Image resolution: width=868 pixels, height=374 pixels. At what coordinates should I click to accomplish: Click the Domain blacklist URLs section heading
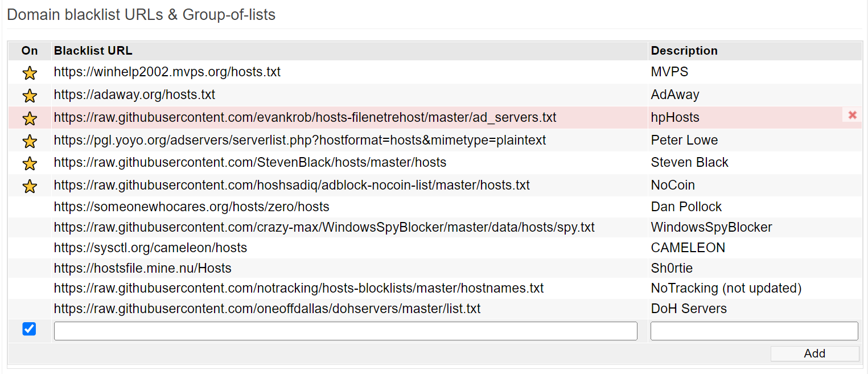tap(141, 15)
